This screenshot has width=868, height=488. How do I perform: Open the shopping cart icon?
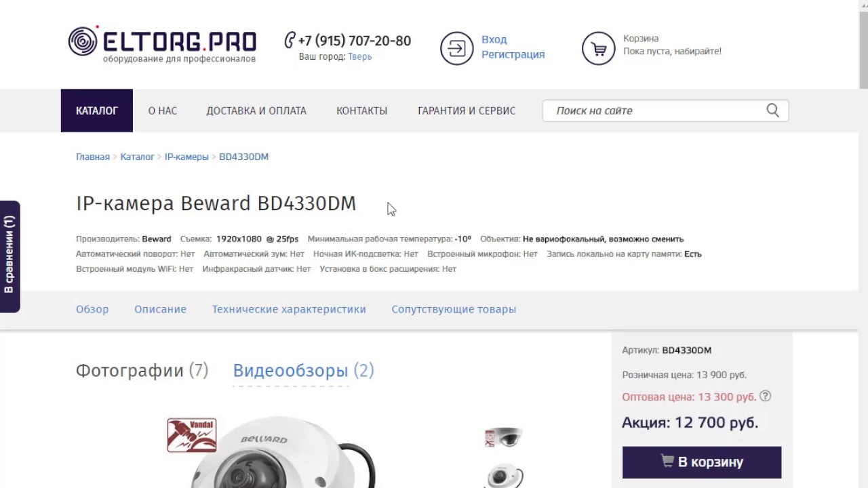pyautogui.click(x=598, y=48)
